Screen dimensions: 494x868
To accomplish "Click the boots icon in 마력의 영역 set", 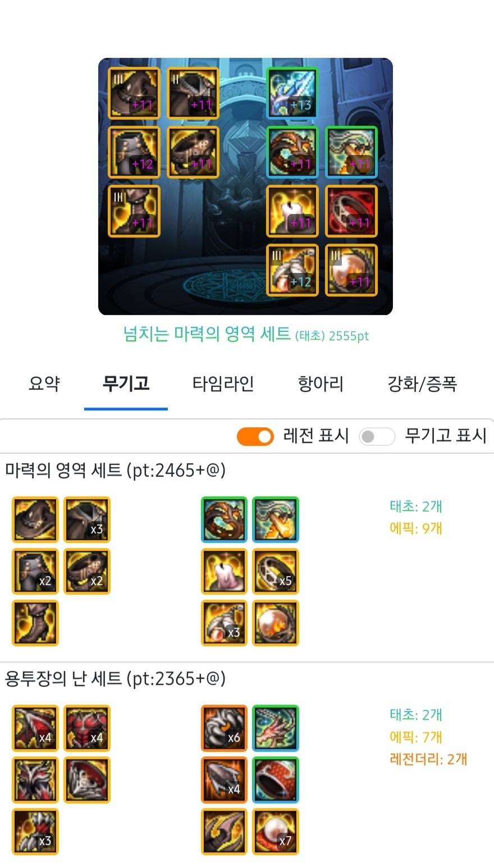I will [35, 623].
